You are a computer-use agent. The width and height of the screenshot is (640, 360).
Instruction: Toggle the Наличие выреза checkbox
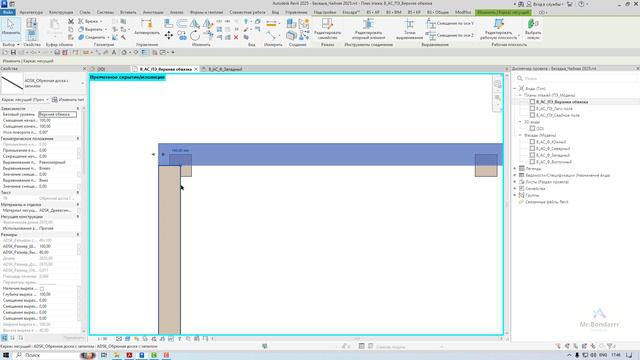[42, 289]
